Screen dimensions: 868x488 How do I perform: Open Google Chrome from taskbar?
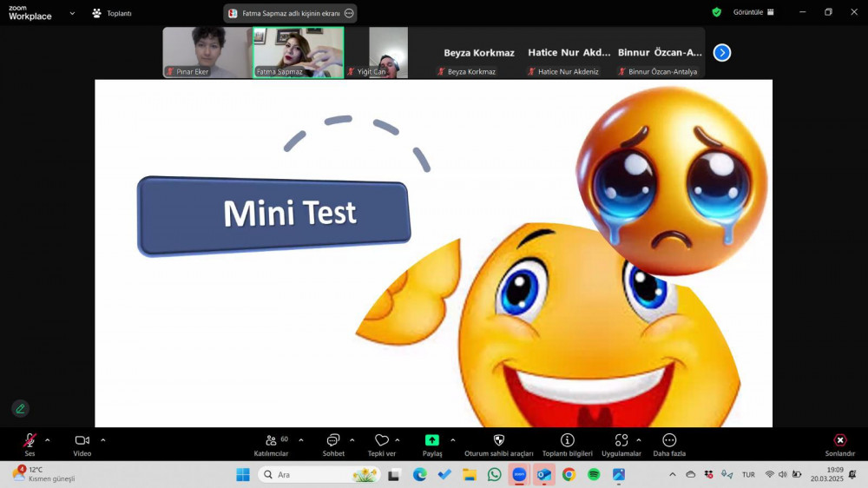click(x=569, y=475)
